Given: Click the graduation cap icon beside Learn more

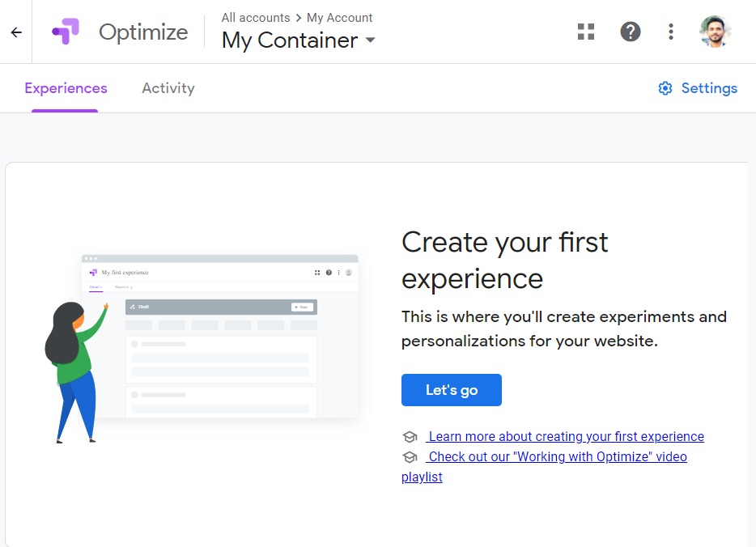Looking at the screenshot, I should coord(410,437).
